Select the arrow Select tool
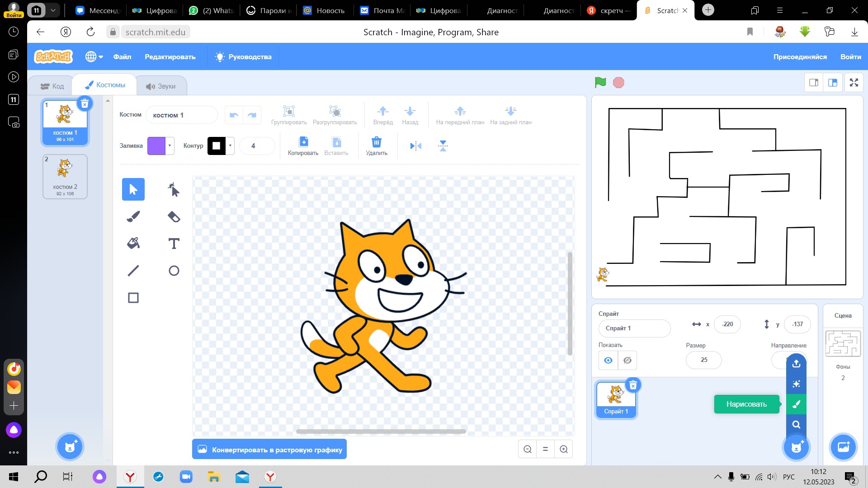The image size is (868, 488). [133, 189]
